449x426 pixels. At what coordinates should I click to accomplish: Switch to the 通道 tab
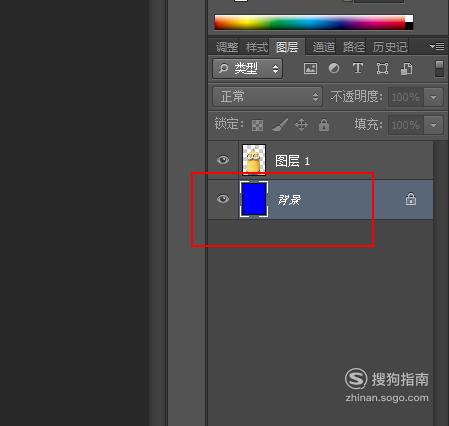[324, 47]
